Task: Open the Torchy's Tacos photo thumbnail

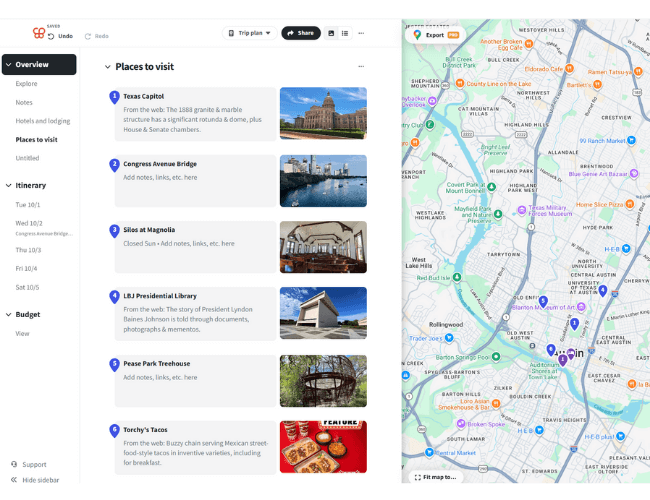Action: click(323, 447)
